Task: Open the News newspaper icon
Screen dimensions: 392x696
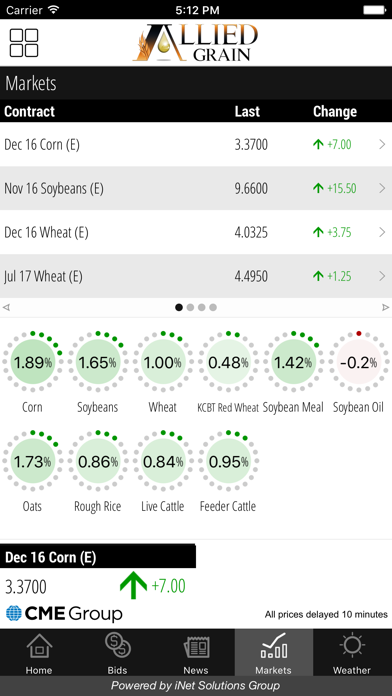Action: coord(196,647)
